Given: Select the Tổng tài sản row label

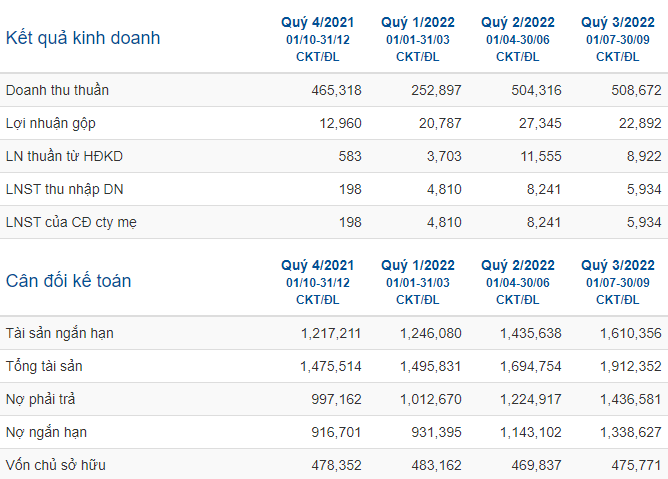Looking at the screenshot, I should tap(44, 366).
